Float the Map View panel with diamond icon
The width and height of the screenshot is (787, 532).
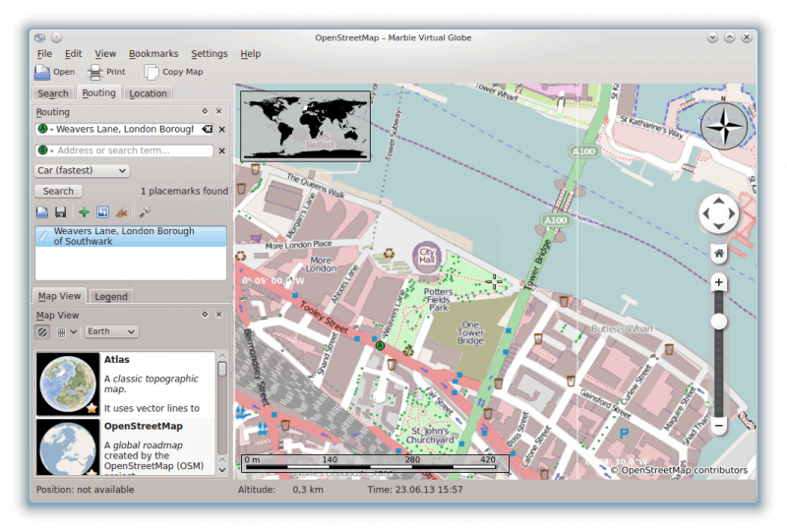[205, 315]
